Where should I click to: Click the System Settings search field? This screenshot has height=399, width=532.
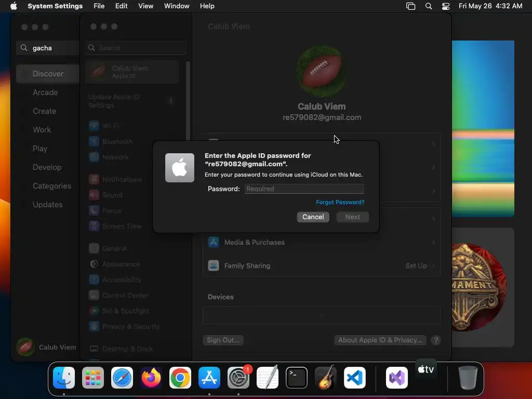[x=136, y=48]
